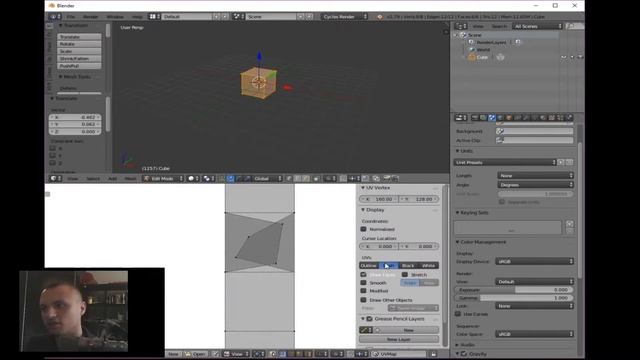Select vertex select mode icon
This screenshot has height=360, width=640.
tap(289, 178)
